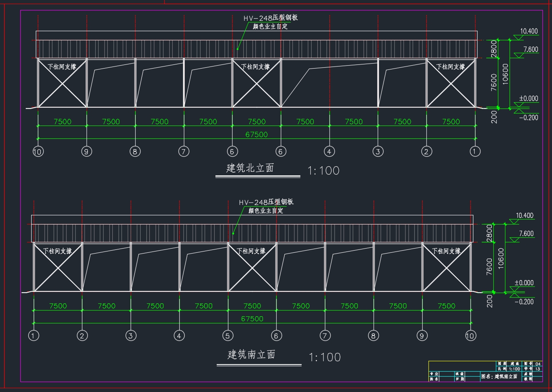Click the HV-248压型钢板 annotation in north elevation
552x392 pixels.
click(x=270, y=18)
